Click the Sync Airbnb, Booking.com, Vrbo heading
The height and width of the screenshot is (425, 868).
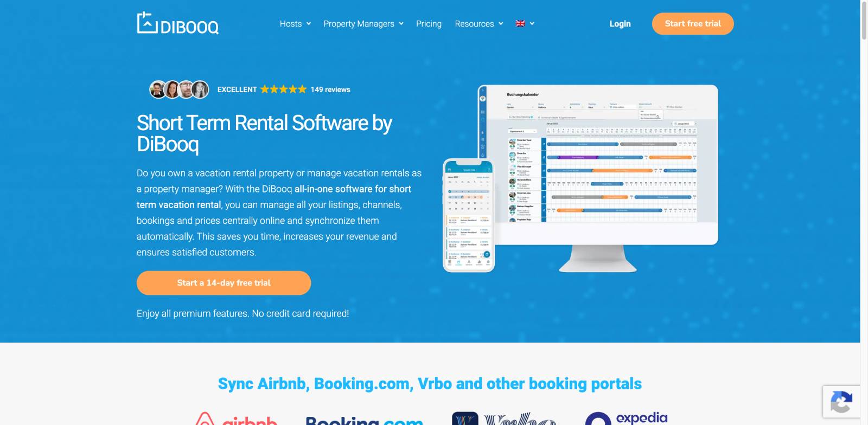430,383
